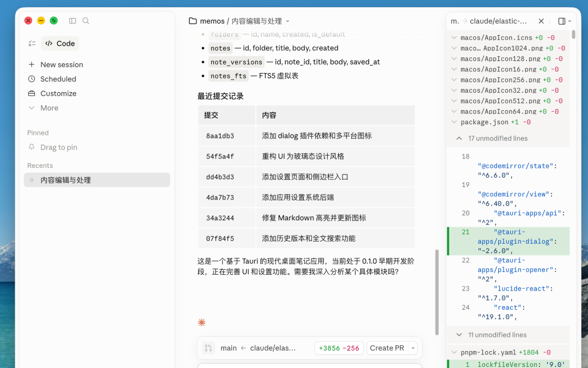The height and width of the screenshot is (368, 588).
Task: Click the diff panel vertical scrollbar
Action: point(573,34)
